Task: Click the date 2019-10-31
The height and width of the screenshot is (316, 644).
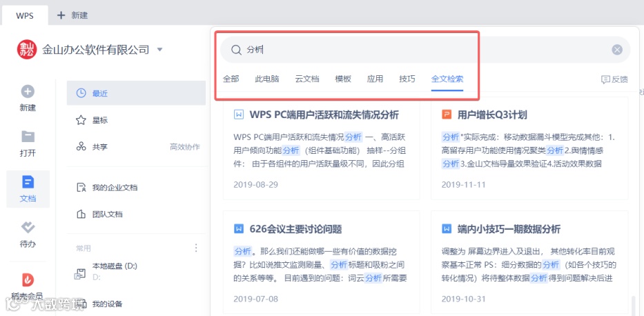Action: tap(463, 299)
